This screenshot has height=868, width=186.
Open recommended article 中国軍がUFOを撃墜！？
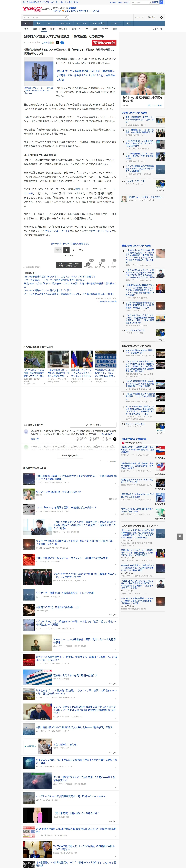pyautogui.click(x=76, y=477)
